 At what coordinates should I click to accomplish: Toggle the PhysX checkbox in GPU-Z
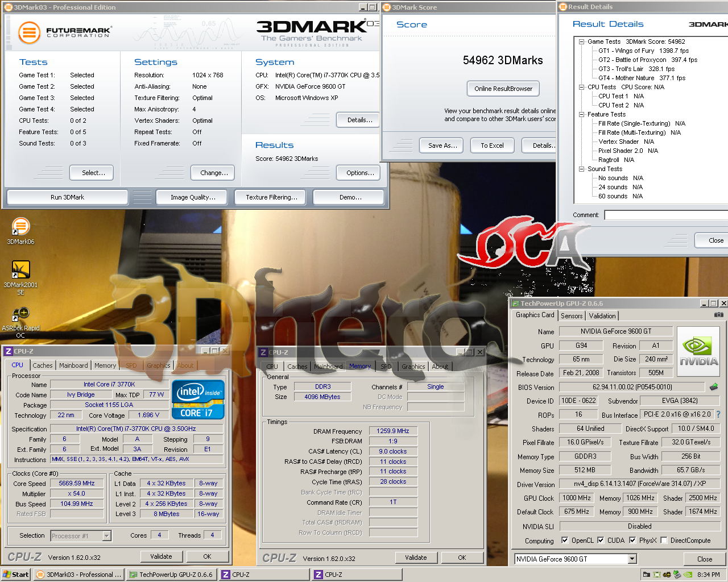(632, 541)
